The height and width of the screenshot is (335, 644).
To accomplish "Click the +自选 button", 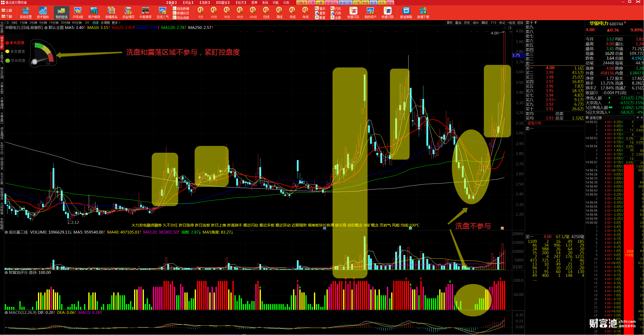I will coord(511,23).
